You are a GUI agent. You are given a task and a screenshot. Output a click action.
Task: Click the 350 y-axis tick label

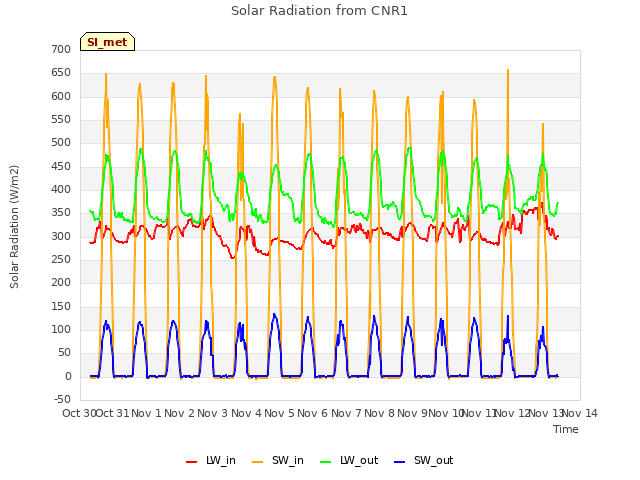point(61,213)
